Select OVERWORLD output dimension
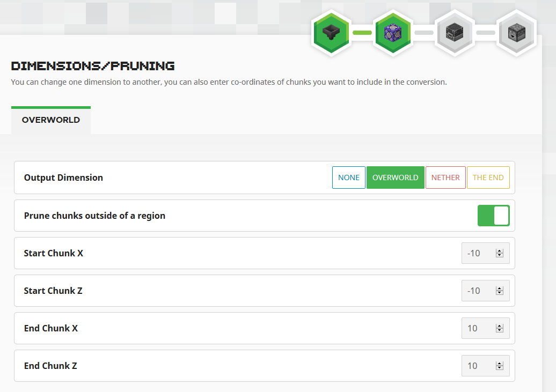The height and width of the screenshot is (392, 556). 396,177
